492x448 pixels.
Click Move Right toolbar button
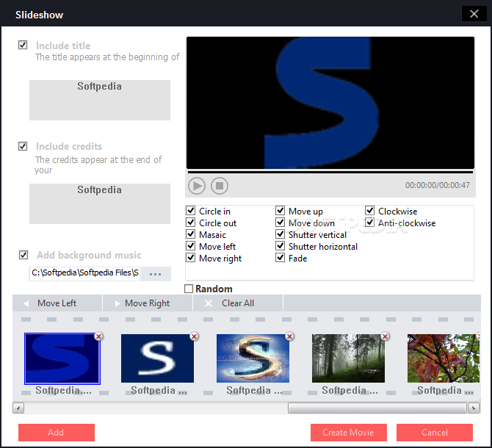[x=148, y=303]
